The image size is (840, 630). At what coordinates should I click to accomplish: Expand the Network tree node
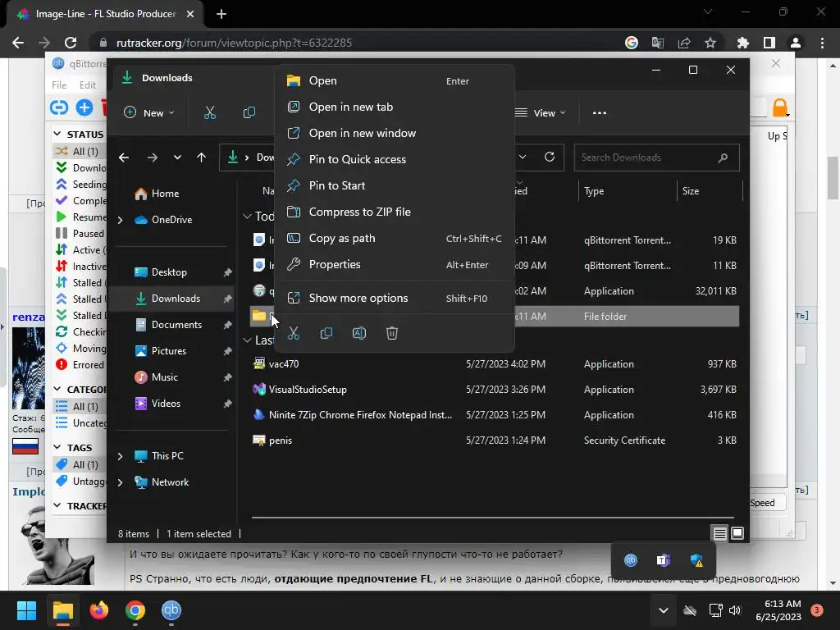tap(120, 482)
